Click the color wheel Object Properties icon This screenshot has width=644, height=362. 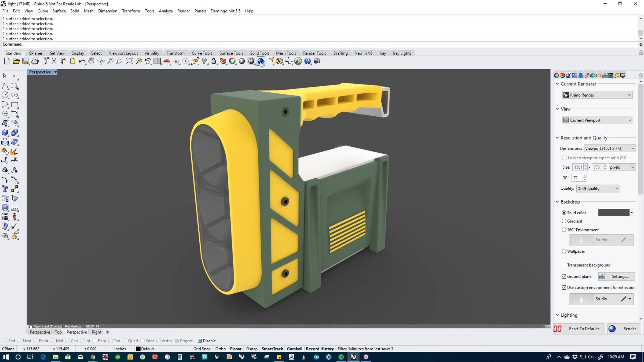click(x=232, y=61)
